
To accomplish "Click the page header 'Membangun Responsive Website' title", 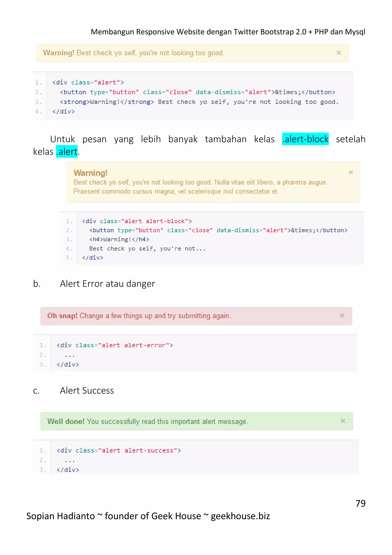I will [228, 32].
